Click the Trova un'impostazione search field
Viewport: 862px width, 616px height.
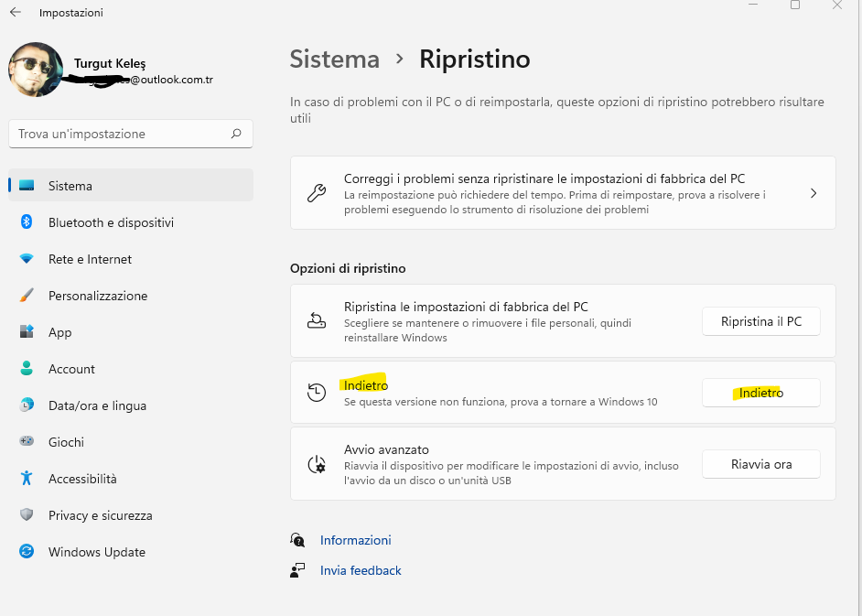click(119, 134)
